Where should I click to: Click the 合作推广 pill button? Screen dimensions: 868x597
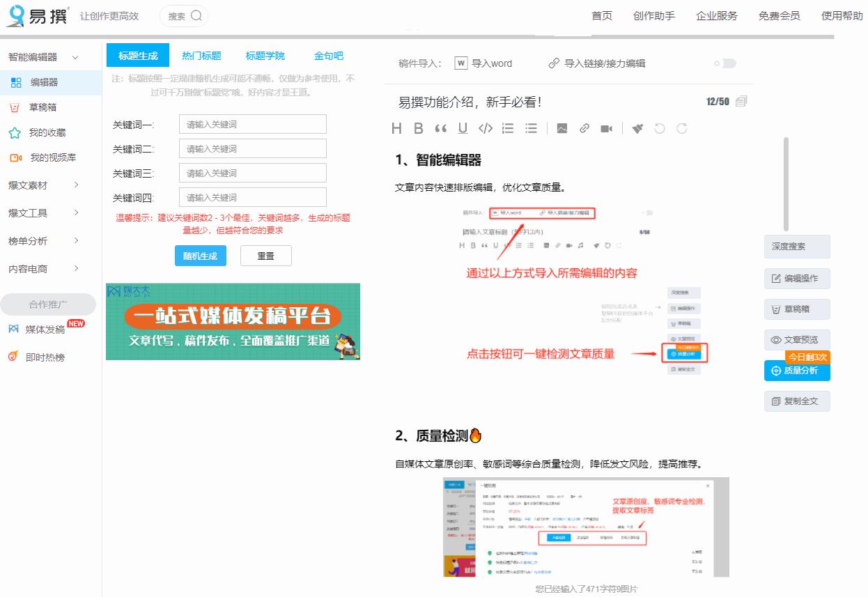(x=48, y=304)
